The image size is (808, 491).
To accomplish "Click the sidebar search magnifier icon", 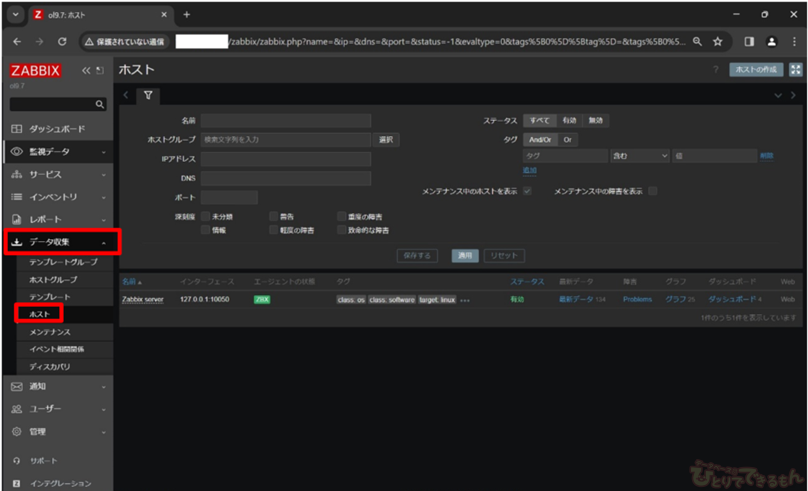I will (99, 104).
